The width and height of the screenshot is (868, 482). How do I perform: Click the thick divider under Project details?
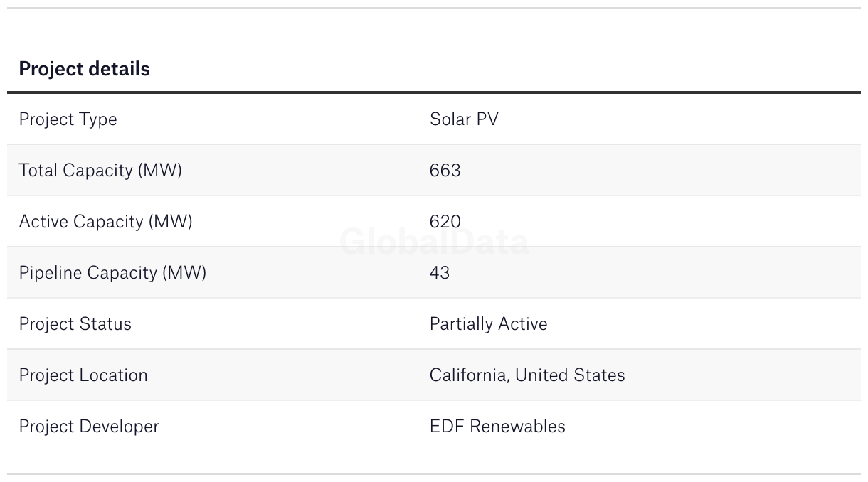pyautogui.click(x=434, y=92)
